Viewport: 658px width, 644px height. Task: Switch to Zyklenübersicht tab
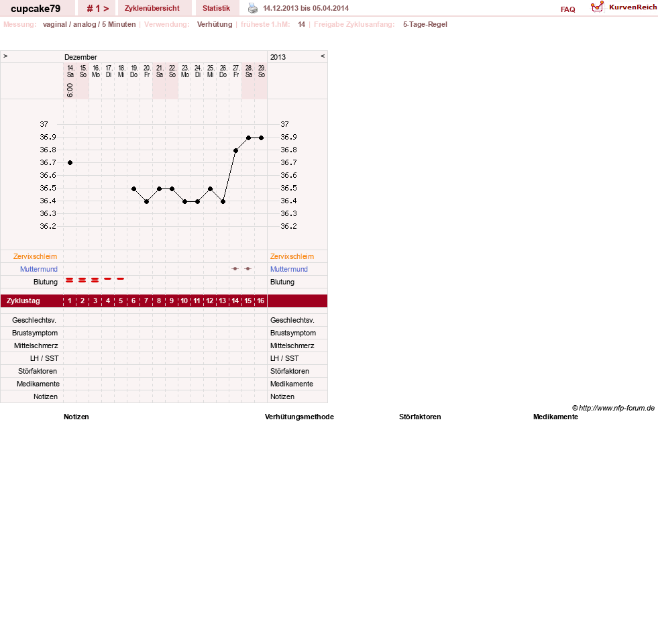pos(152,9)
